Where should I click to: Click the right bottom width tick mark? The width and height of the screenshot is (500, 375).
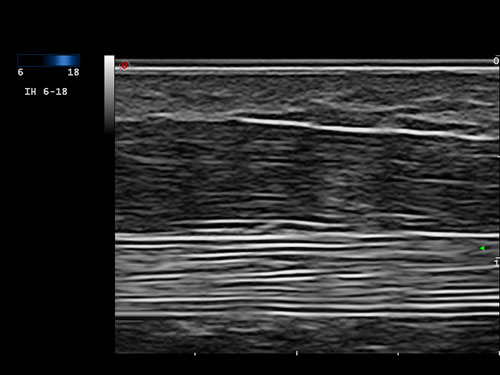pos(398,354)
